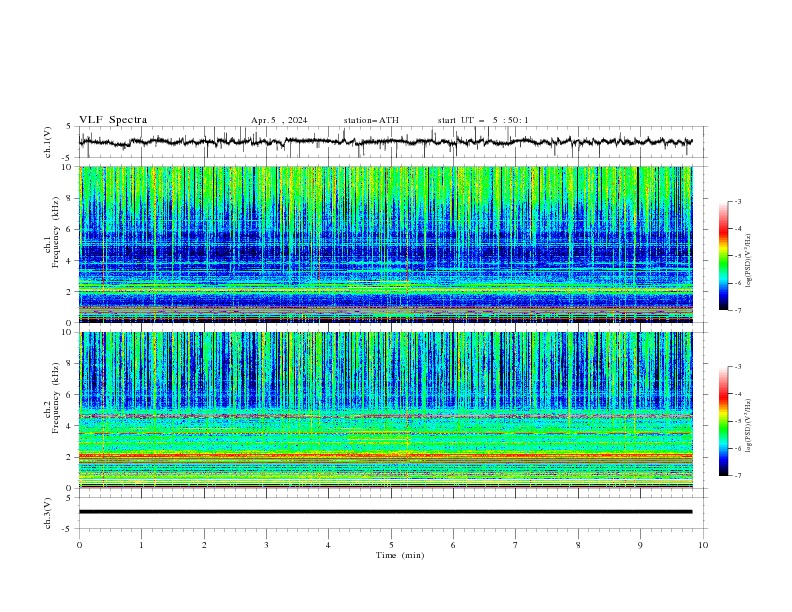Click the log(PSD) label beside ch.1 color scale
The width and height of the screenshot is (792, 612).
coord(749,261)
